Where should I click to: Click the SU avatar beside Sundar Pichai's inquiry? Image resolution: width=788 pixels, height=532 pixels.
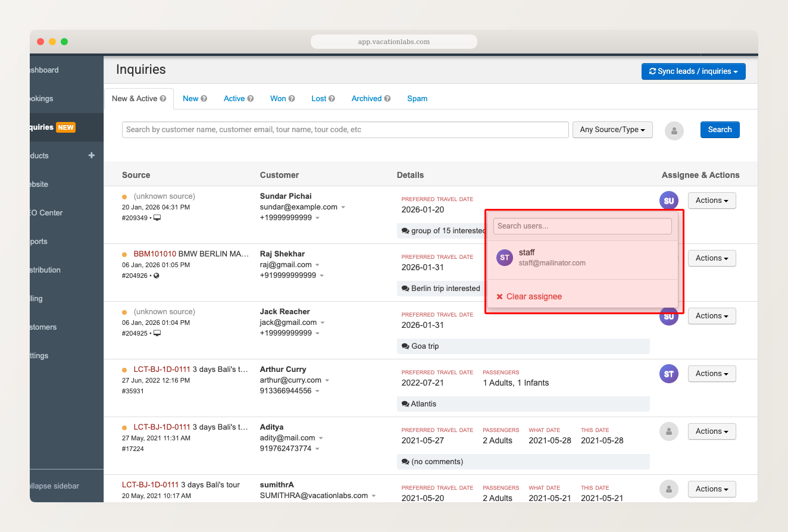[668, 201]
